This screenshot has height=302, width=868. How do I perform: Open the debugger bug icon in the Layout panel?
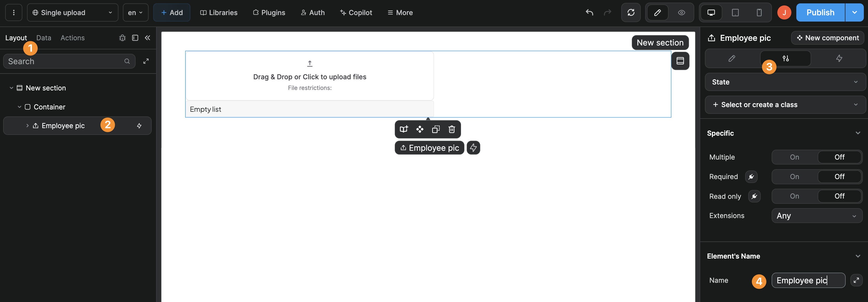click(122, 38)
